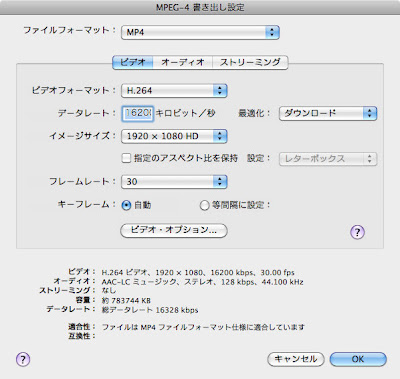Open the フレームレート 30 dropdown
Screen dimensions: 400x379
pyautogui.click(x=174, y=182)
